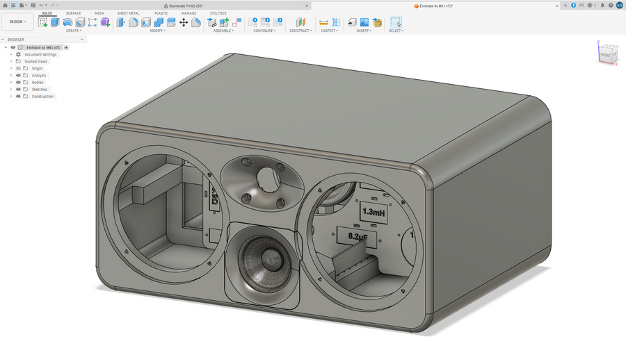Viewport: 626px width, 364px height.
Task: Switch to the SHEET METAL tab
Action: (x=129, y=13)
